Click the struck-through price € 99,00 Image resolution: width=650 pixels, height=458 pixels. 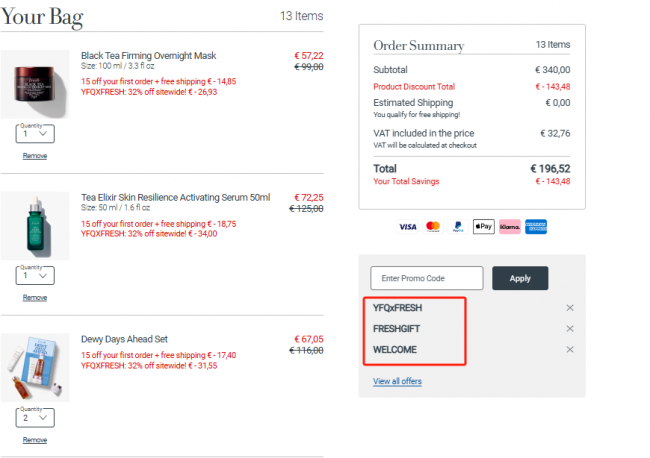[x=308, y=67]
